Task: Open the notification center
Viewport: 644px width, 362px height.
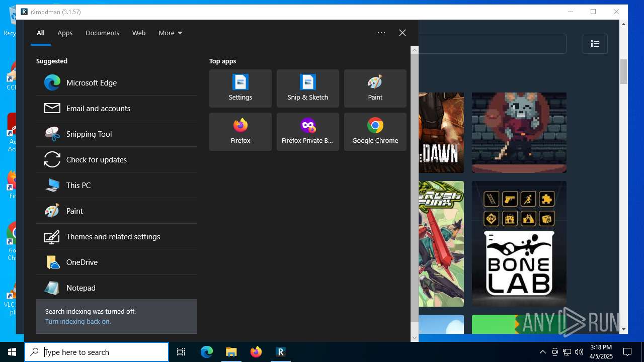Action: [x=627, y=352]
